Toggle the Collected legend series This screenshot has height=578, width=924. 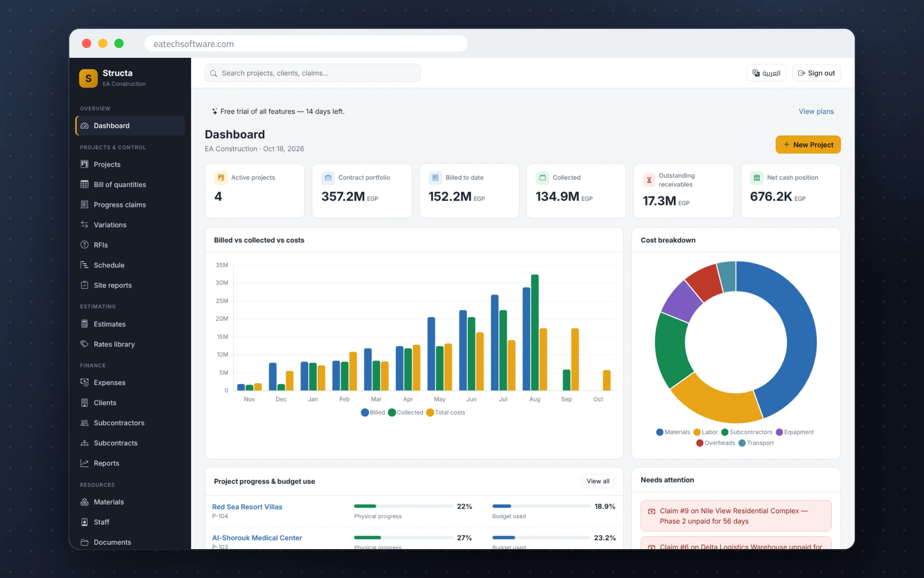[406, 412]
